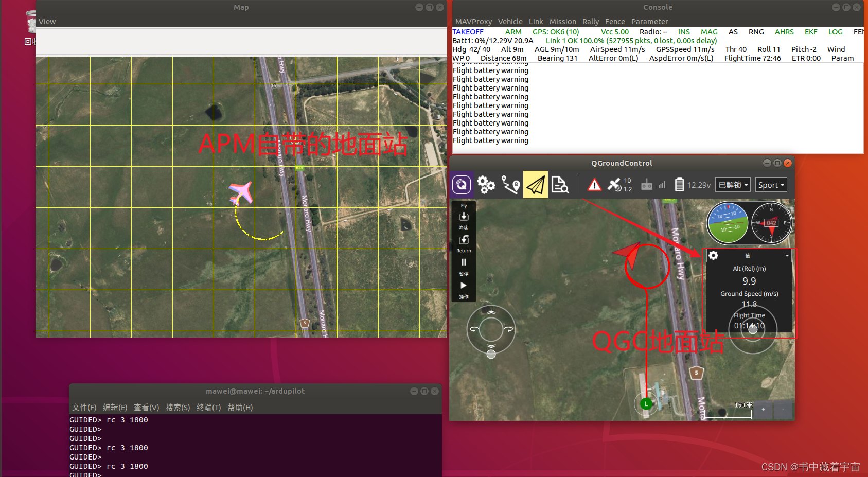Open the Analyze log search icon
Image resolution: width=868 pixels, height=477 pixels.
[x=560, y=185]
